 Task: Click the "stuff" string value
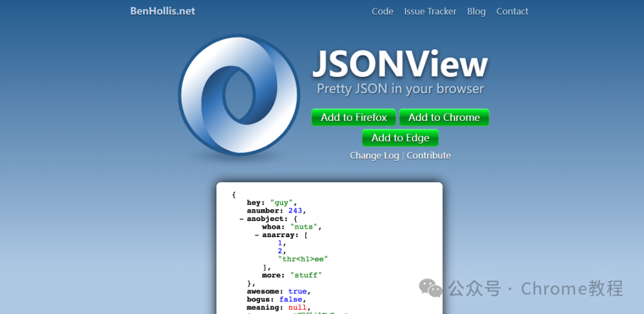[306, 275]
